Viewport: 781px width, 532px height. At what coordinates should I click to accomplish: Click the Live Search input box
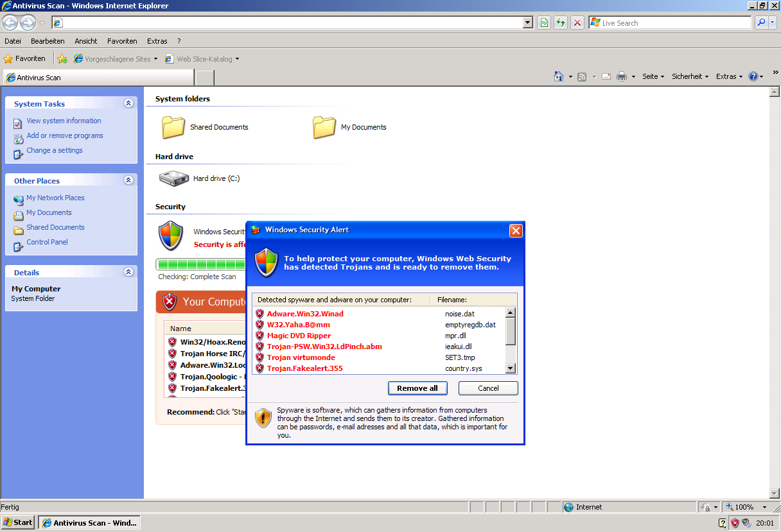pyautogui.click(x=669, y=23)
